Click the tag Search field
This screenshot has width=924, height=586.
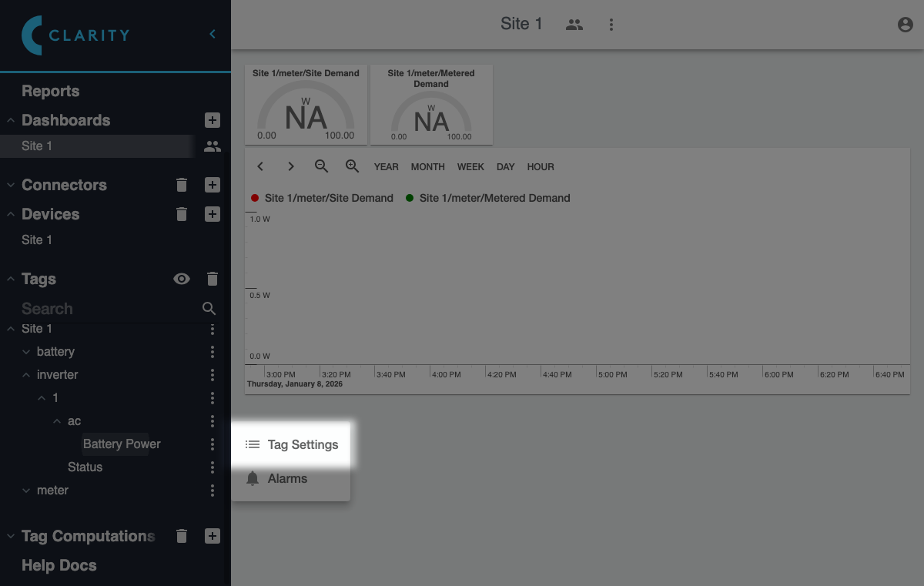[108, 309]
